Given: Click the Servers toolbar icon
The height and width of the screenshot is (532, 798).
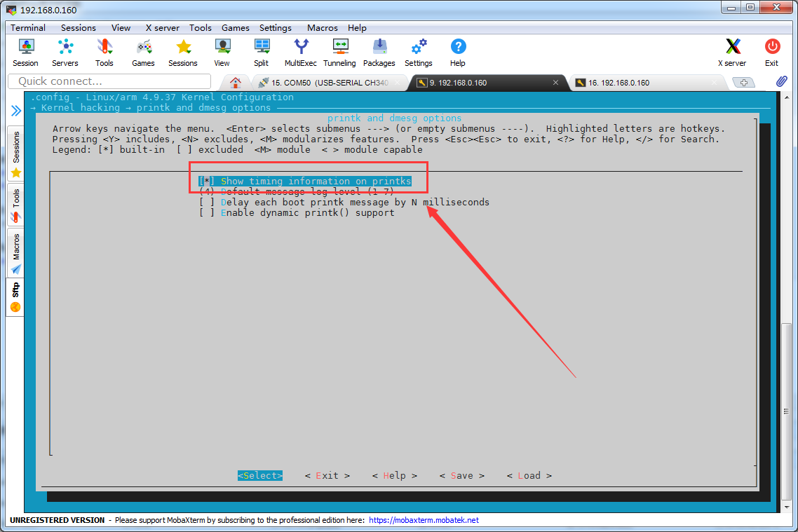Looking at the screenshot, I should click(65, 53).
